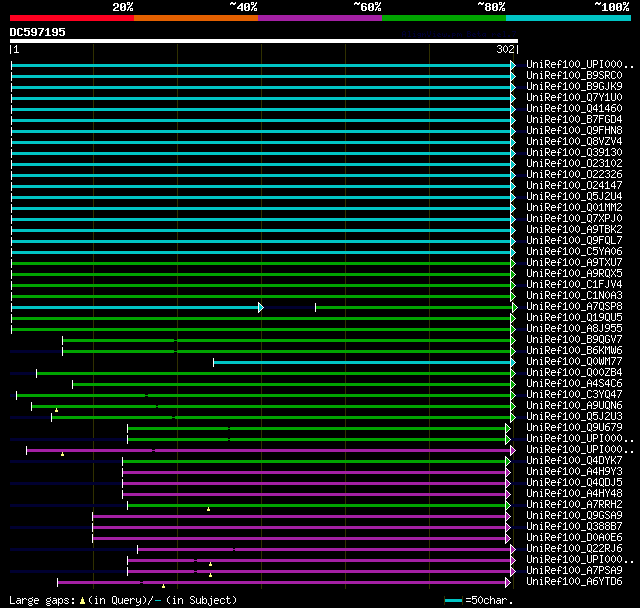
Task: Select the UniRef100_Q4QDJ5 label
Action: pyautogui.click(x=574, y=483)
